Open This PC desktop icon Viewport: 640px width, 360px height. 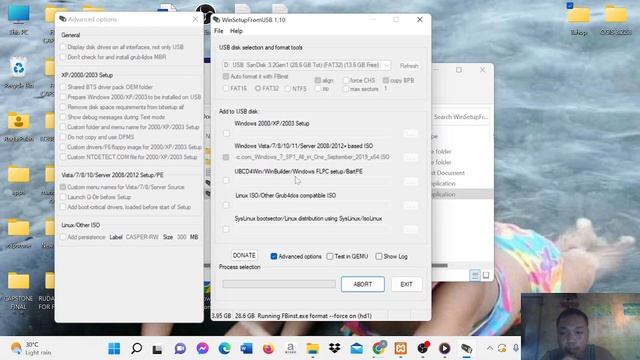coord(19,20)
